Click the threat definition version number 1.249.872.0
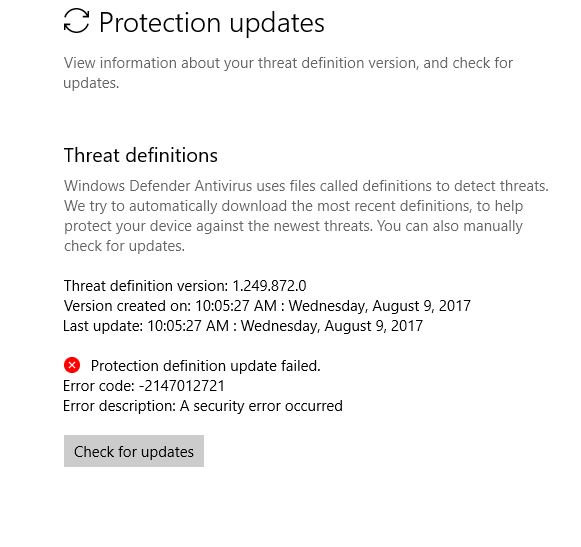Viewport: 581px width, 547px height. point(269,286)
